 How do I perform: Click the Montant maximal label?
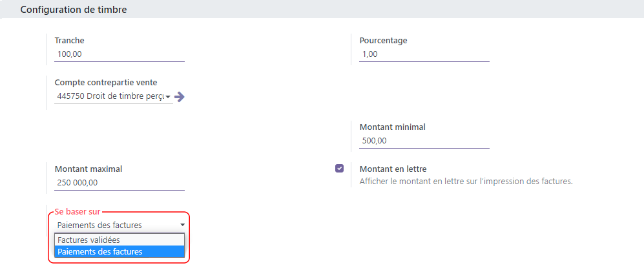point(88,169)
